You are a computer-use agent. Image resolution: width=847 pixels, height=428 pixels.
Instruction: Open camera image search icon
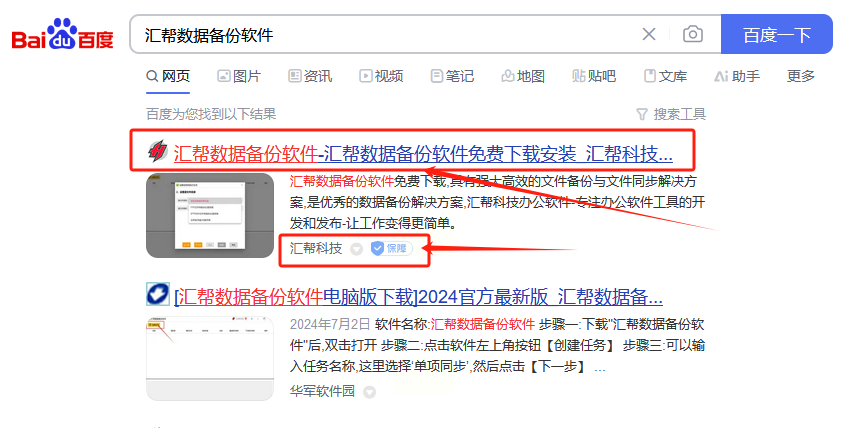click(x=693, y=35)
